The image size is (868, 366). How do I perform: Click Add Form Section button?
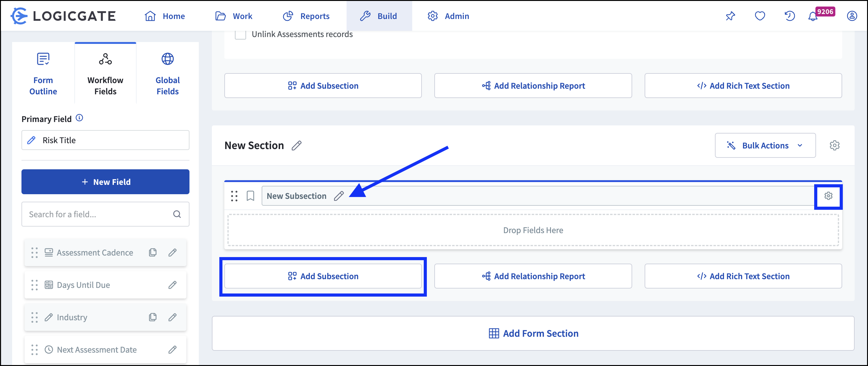533,333
